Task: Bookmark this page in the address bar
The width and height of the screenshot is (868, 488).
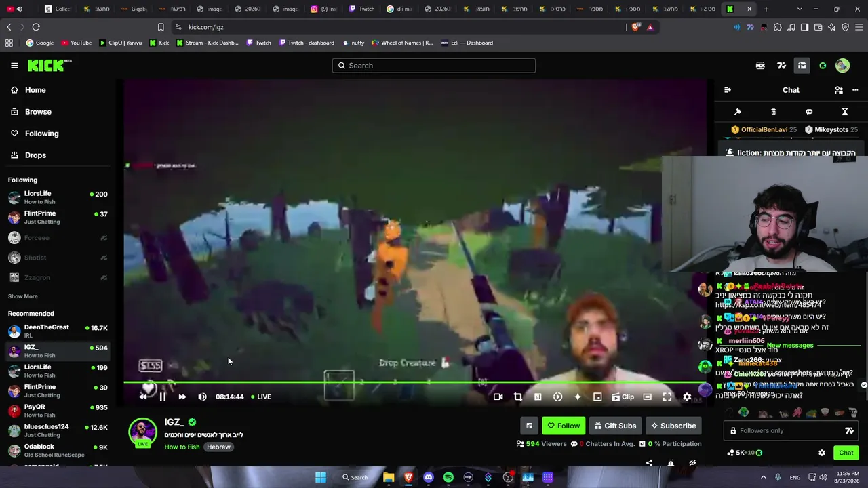Action: pyautogui.click(x=161, y=27)
